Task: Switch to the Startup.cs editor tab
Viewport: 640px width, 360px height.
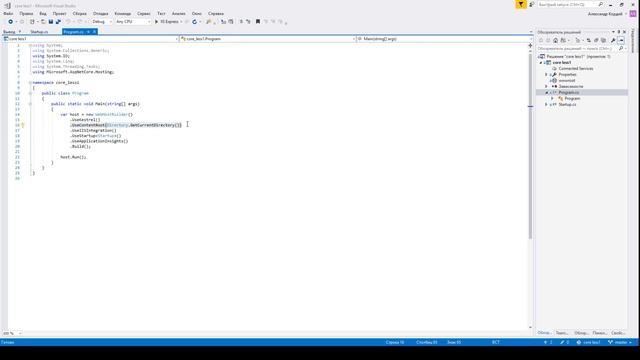Action: 39,32
